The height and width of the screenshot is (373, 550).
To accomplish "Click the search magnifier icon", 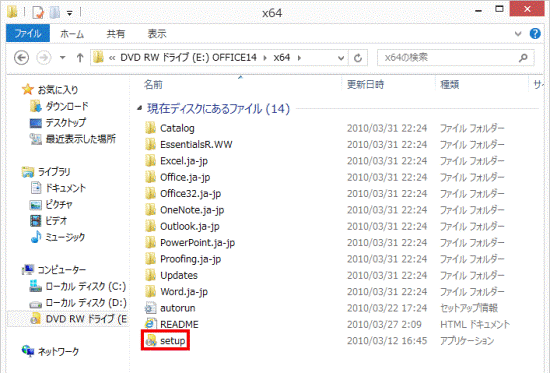I will click(523, 58).
